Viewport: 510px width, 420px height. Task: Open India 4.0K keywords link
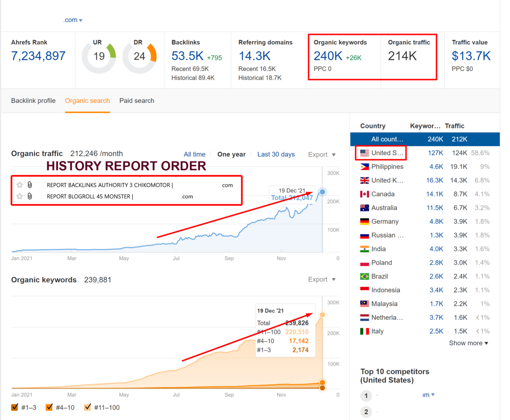coord(436,249)
